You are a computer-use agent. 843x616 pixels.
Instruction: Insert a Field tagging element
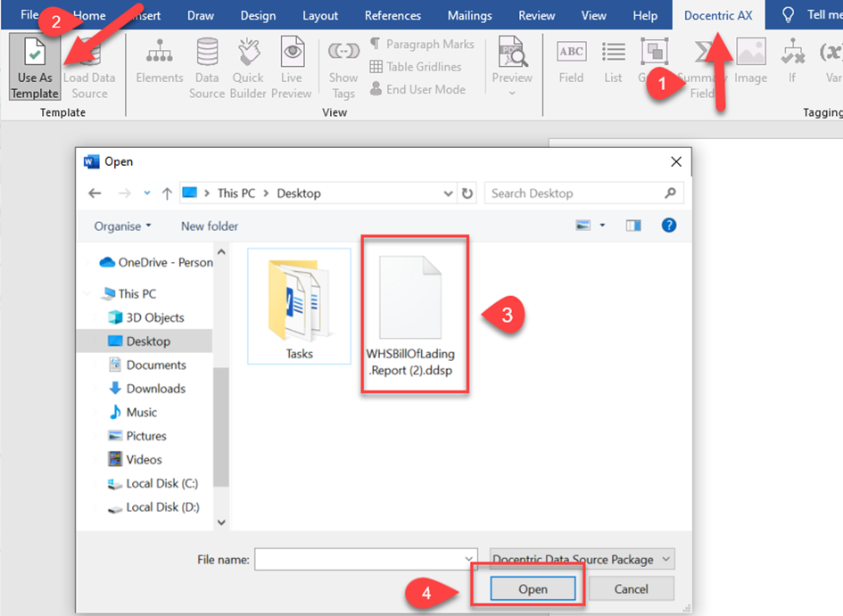pyautogui.click(x=571, y=62)
